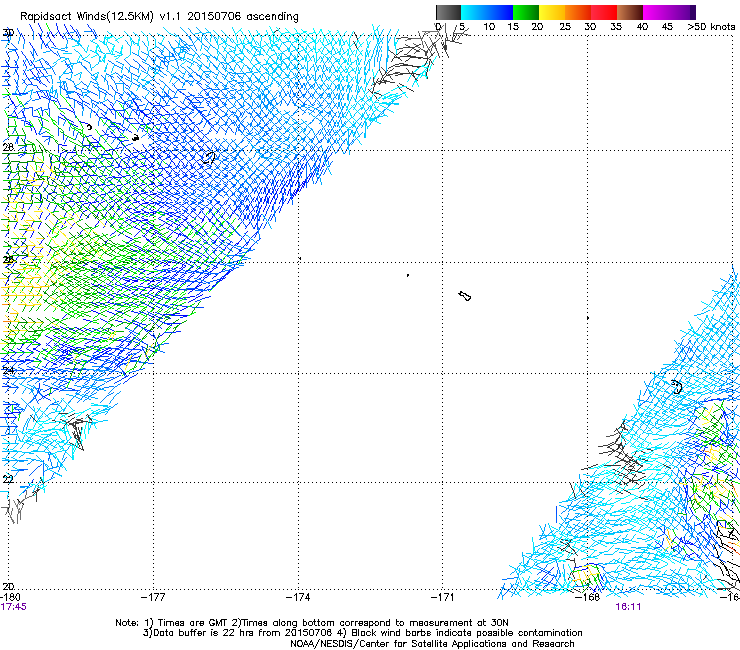Image resolution: width=740 pixels, height=650 pixels.
Task: Click the '45' label under the color scale
Action: coord(667,27)
